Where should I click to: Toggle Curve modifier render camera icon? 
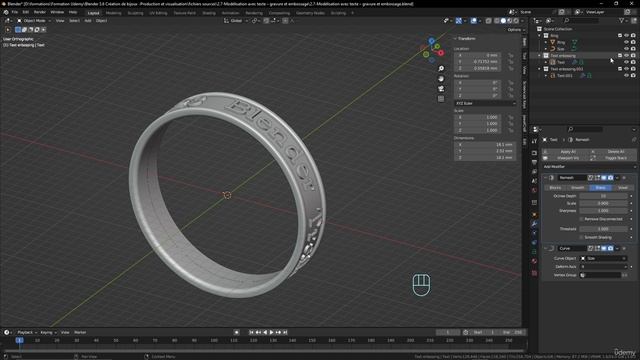(611, 248)
